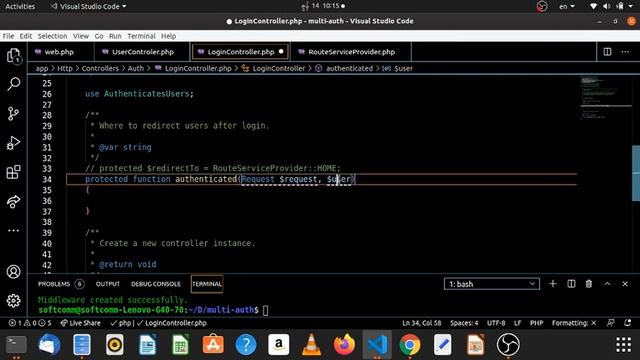Open Google Chrome from the dock
Image resolution: width=640 pixels, height=360 pixels.
[410, 344]
